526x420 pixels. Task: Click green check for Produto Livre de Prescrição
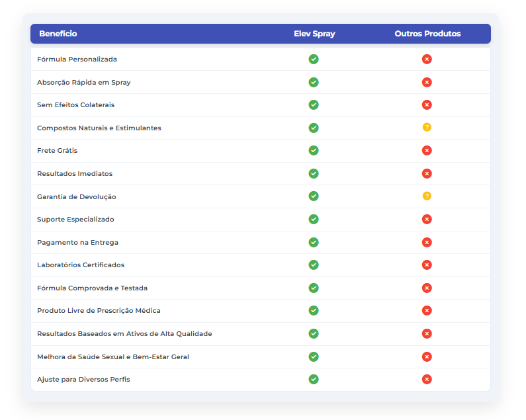click(x=314, y=311)
